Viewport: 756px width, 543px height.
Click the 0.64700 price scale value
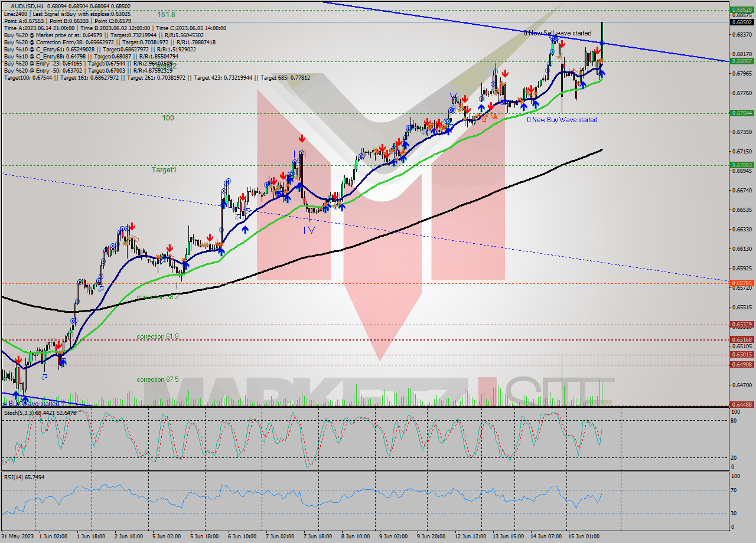(x=742, y=385)
